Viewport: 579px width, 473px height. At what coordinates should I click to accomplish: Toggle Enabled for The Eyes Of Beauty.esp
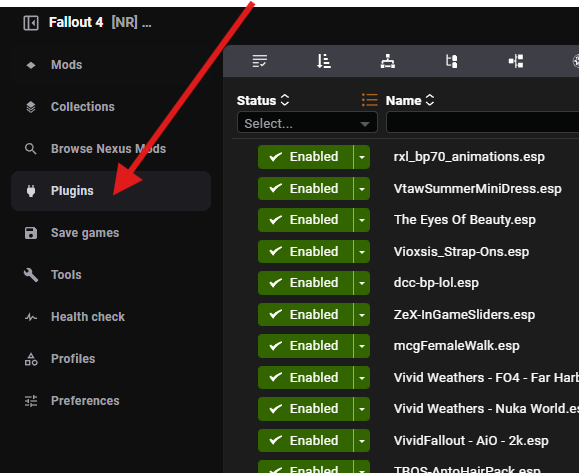click(x=305, y=220)
